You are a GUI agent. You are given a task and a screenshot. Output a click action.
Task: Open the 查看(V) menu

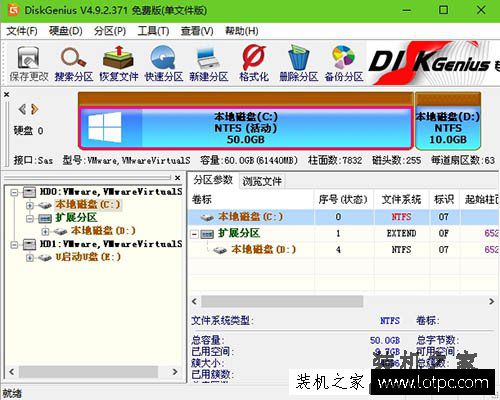point(197,31)
